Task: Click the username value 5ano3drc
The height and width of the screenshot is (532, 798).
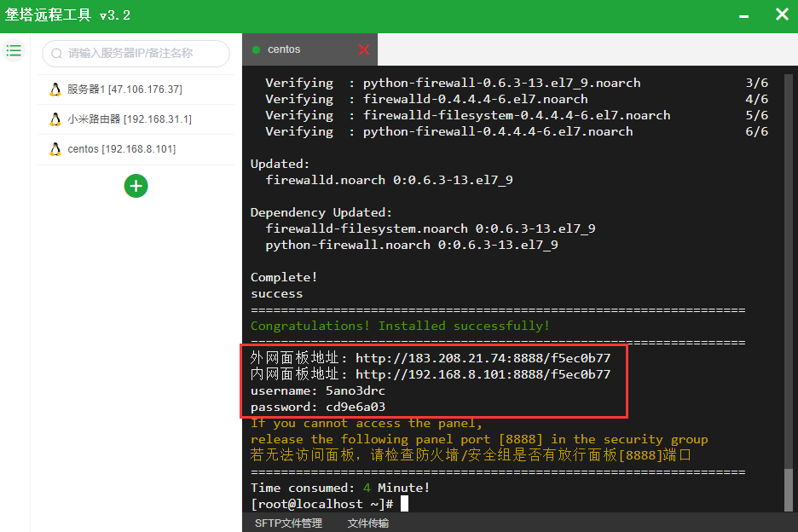Action: tap(356, 391)
